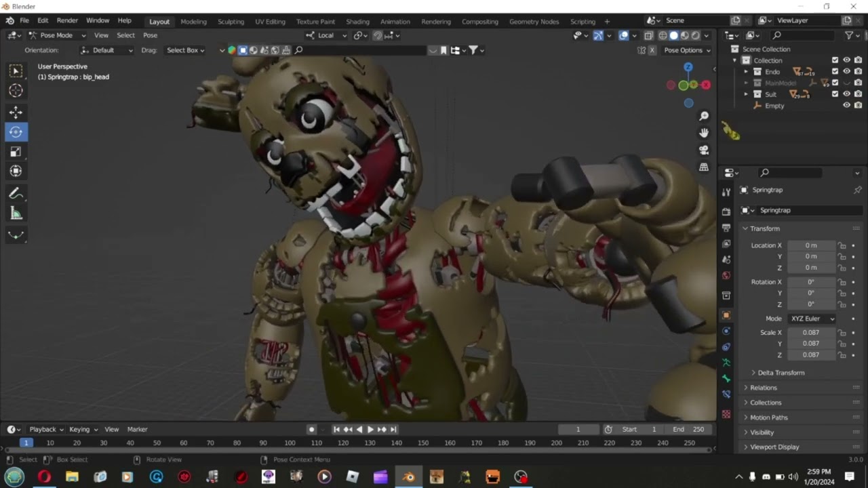The width and height of the screenshot is (868, 488).
Task: Play the animation forward
Action: coord(370,429)
